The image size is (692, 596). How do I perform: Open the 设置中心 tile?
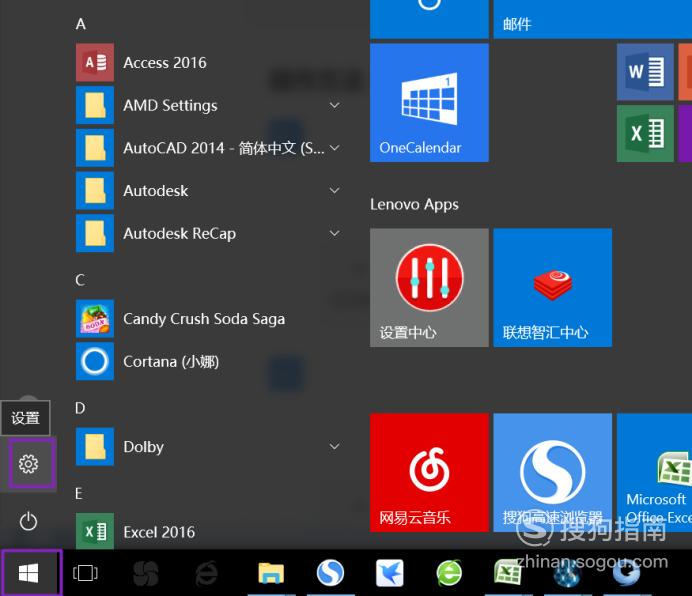pos(429,287)
